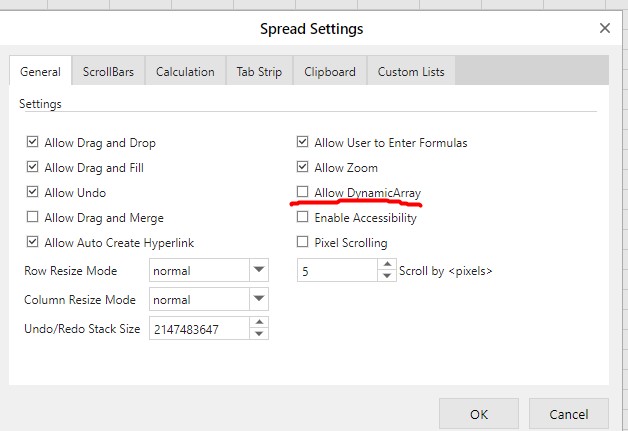Viewport: 628px width, 431px height.
Task: Uncheck Allow Drag and Drop
Action: 33,143
